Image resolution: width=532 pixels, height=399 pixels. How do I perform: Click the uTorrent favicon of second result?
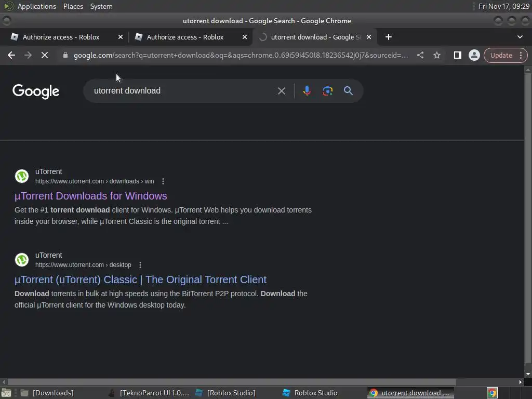(x=22, y=260)
